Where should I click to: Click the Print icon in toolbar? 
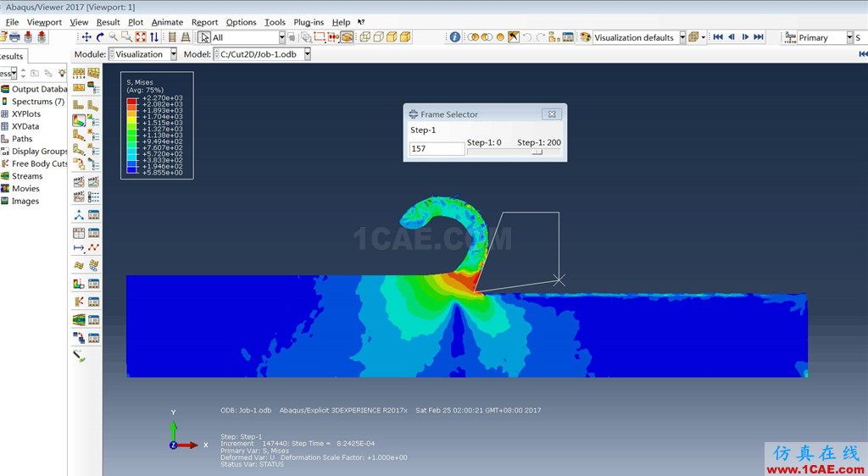click(15, 37)
